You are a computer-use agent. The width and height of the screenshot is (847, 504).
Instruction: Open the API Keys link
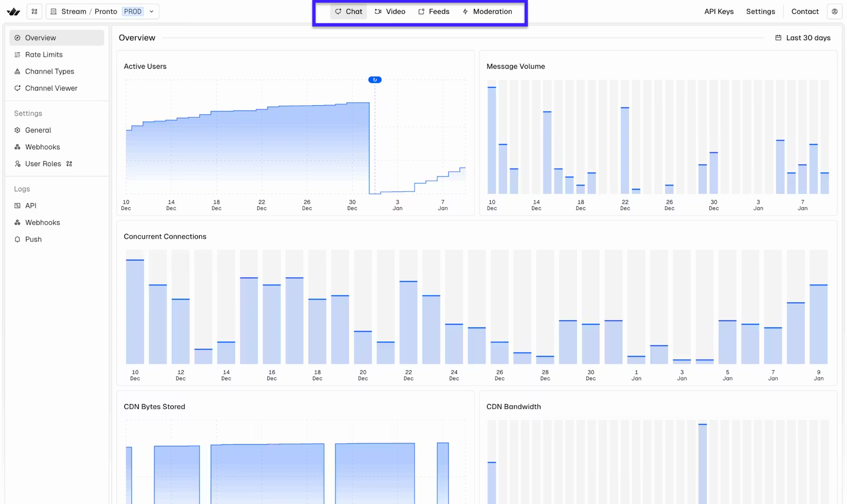tap(718, 12)
